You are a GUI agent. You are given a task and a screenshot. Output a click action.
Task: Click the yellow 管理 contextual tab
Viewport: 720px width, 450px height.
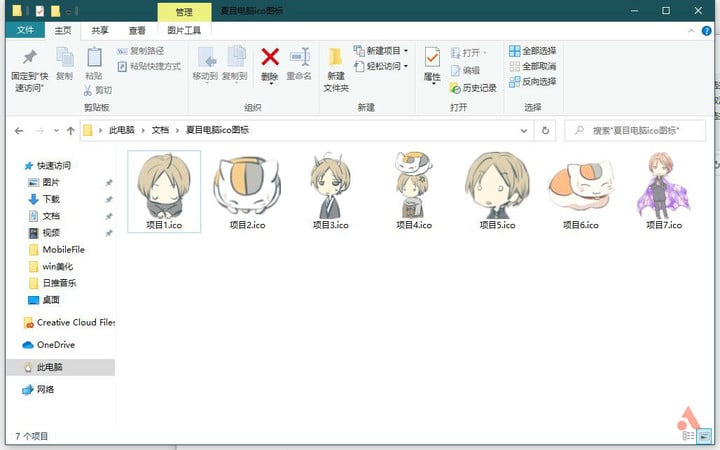(184, 12)
